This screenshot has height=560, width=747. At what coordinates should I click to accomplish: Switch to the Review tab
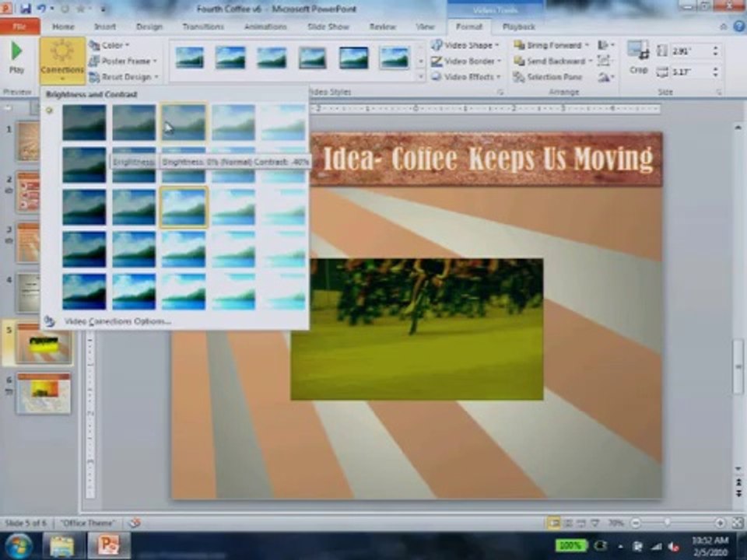[383, 26]
